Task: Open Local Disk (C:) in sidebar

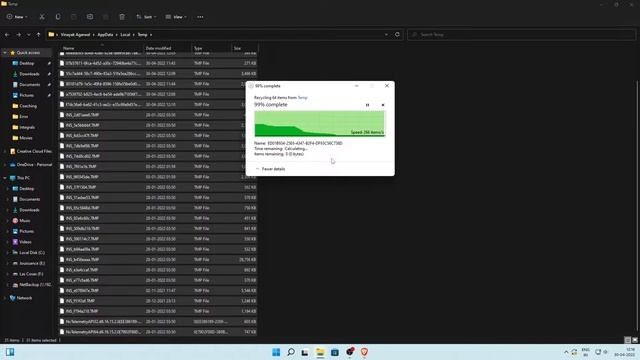Action: coord(32,252)
